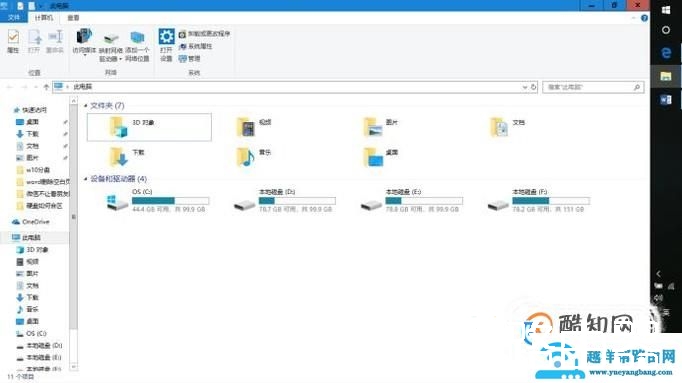Click the Up one level arrow
Image resolution: width=682 pixels, height=383 pixels.
46,87
